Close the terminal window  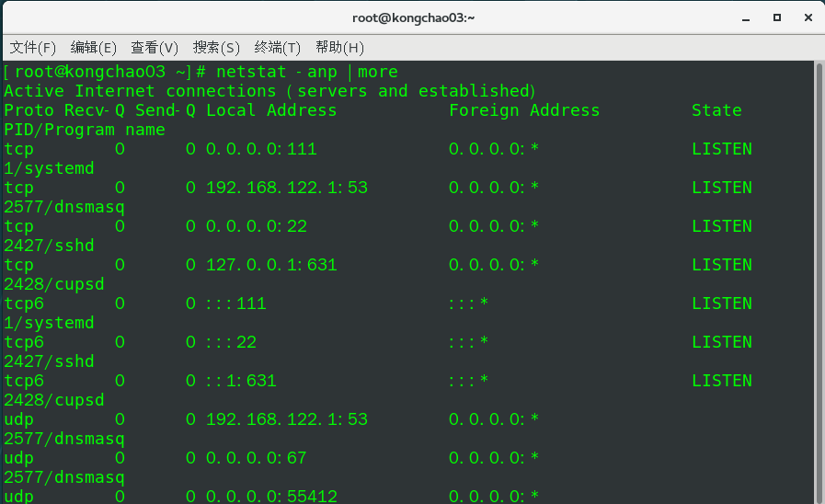[x=808, y=17]
